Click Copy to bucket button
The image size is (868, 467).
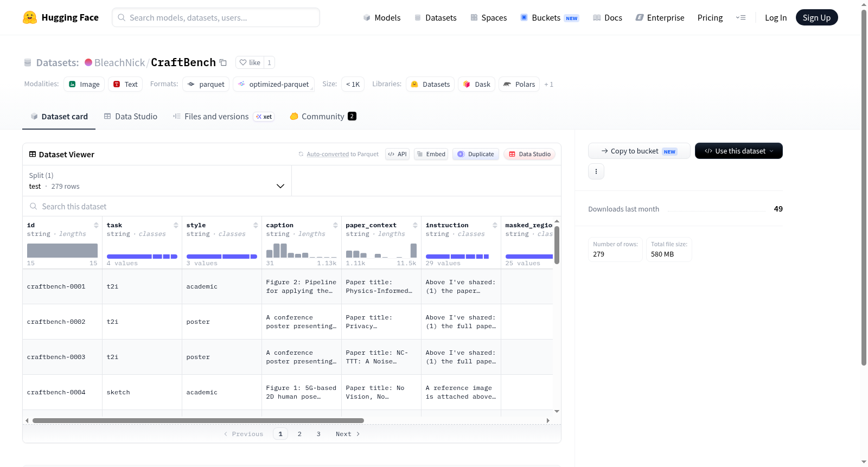[x=639, y=151]
